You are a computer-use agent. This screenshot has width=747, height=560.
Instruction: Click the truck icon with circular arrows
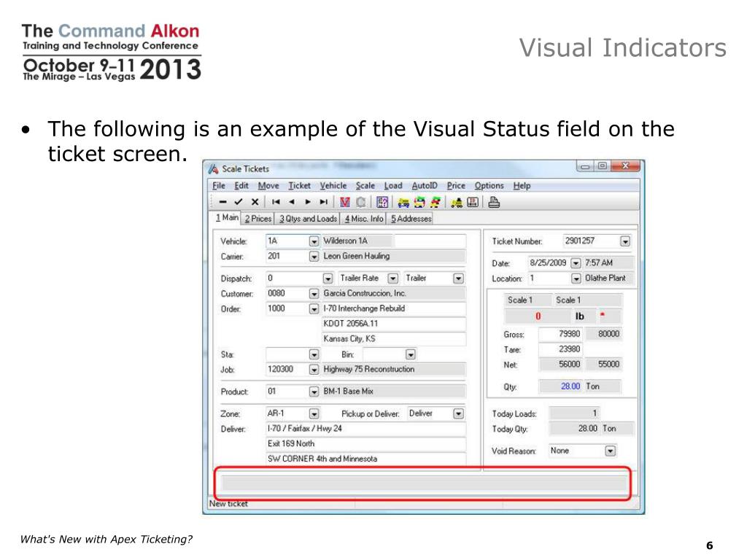pyautogui.click(x=419, y=203)
